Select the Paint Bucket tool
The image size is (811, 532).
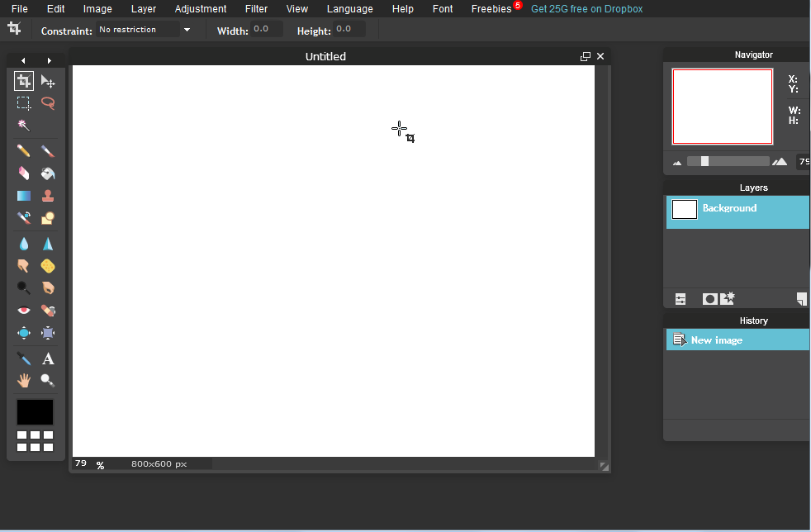pos(48,173)
